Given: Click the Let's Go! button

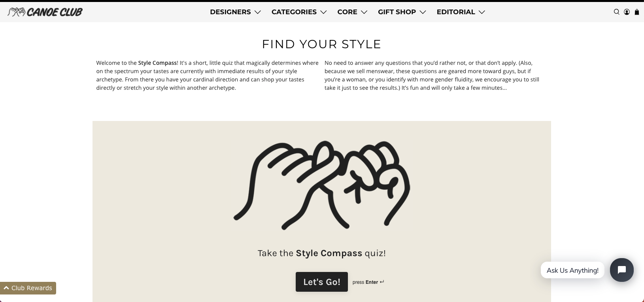Looking at the screenshot, I should pos(321,281).
